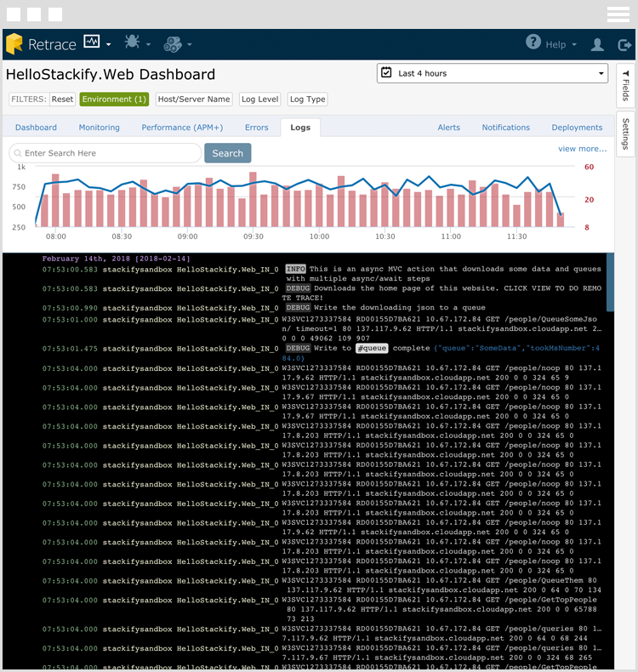Open the logs stack icon menu

(173, 43)
